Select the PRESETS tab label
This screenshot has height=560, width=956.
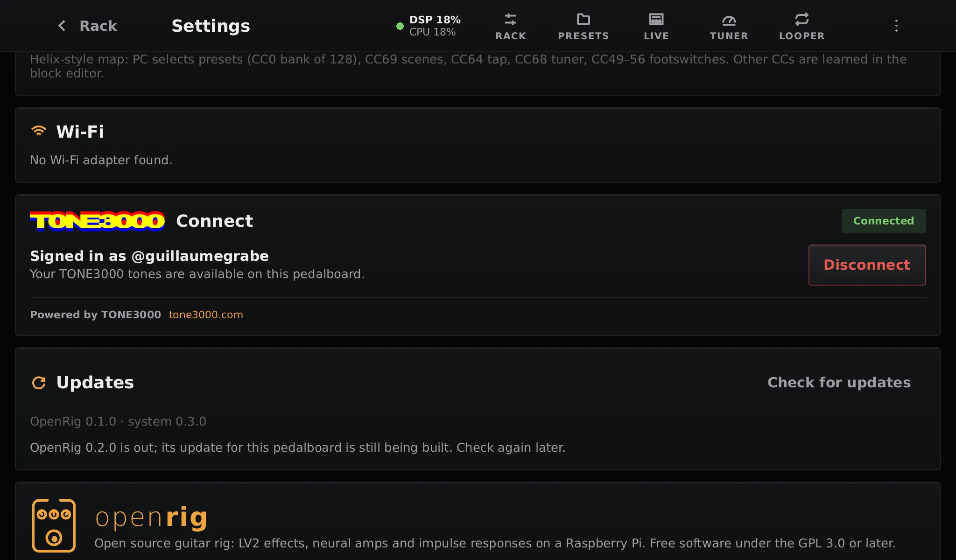[583, 36]
